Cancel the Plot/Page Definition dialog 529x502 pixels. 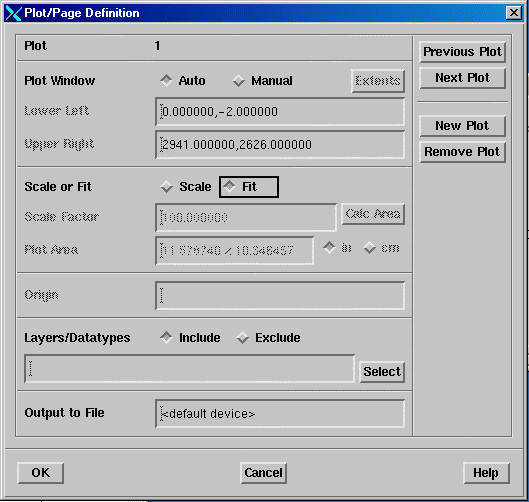[263, 473]
